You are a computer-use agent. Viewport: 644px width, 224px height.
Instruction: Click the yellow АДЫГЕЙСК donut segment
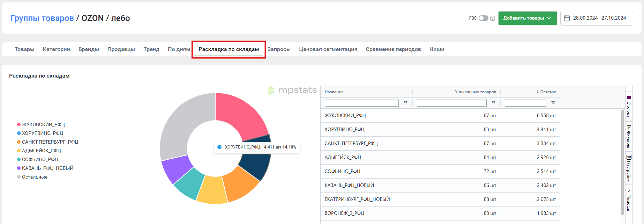[x=212, y=190]
